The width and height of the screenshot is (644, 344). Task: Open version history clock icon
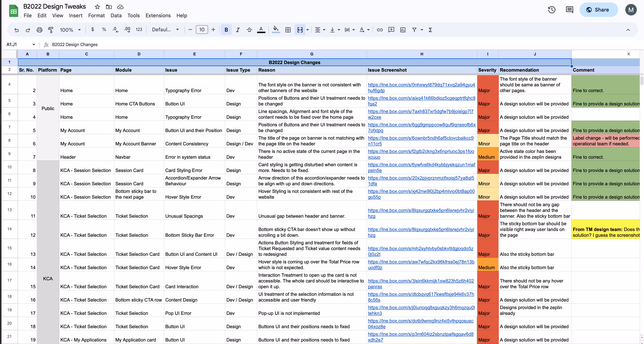pos(551,10)
